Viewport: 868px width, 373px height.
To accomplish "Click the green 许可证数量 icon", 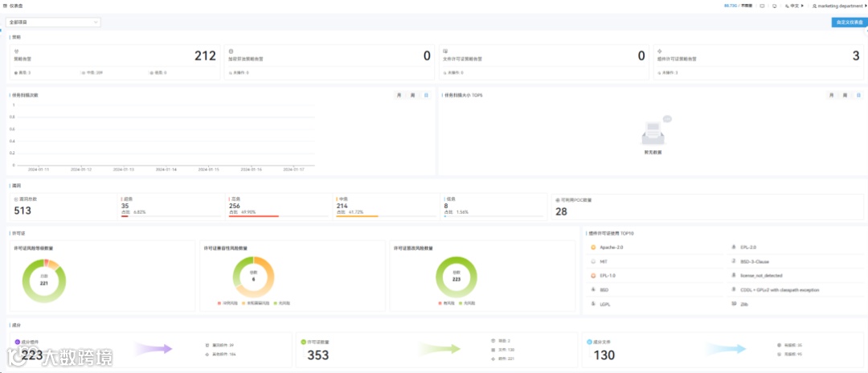I will point(303,342).
